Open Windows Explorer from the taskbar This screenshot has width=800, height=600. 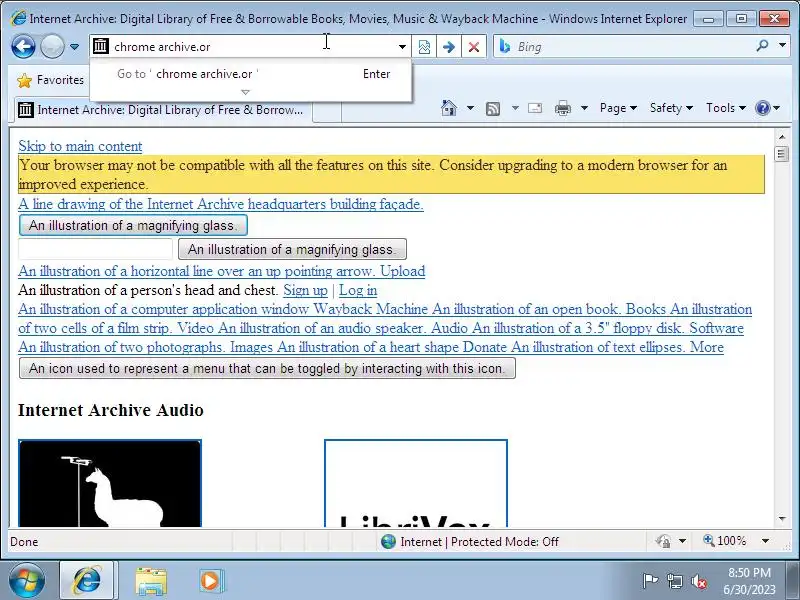(151, 582)
